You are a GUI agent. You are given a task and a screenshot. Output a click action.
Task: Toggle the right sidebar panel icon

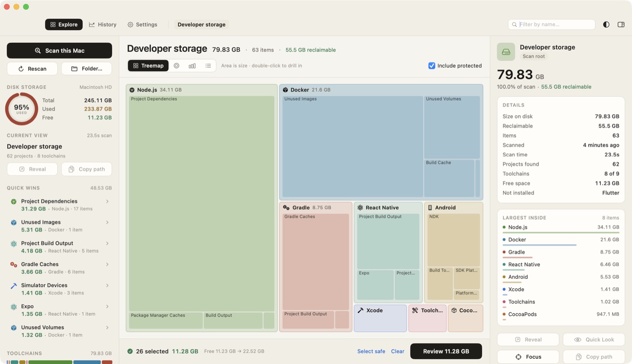[621, 24]
